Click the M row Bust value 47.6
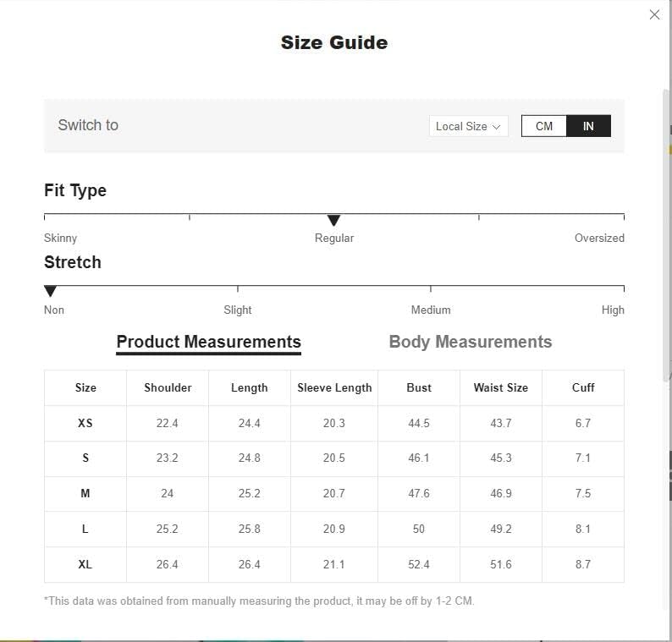This screenshot has width=672, height=642. pyautogui.click(x=419, y=493)
